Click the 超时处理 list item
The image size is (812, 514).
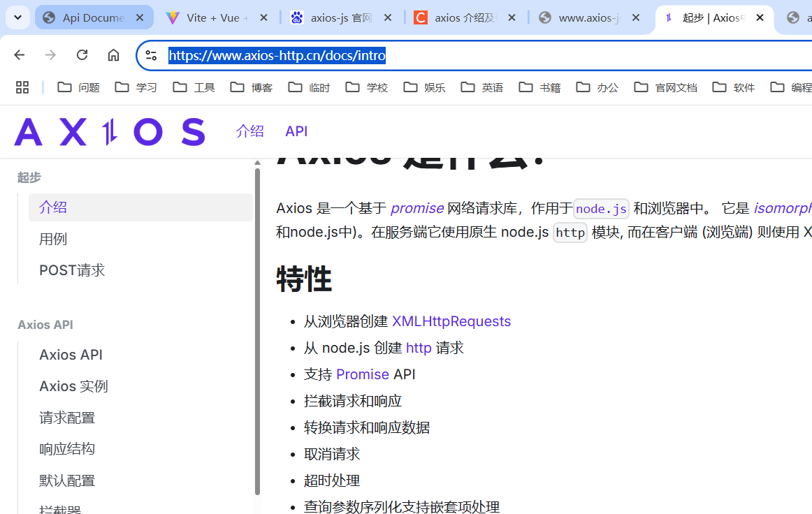tap(332, 480)
